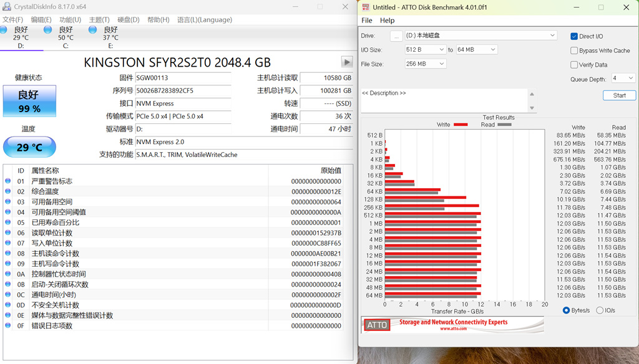Select drive C: status orb at 50 °C
This screenshot has width=639, height=364.
click(47, 30)
